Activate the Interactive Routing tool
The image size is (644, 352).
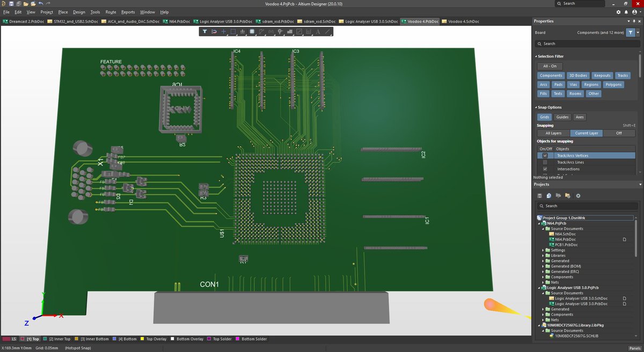coord(261,32)
